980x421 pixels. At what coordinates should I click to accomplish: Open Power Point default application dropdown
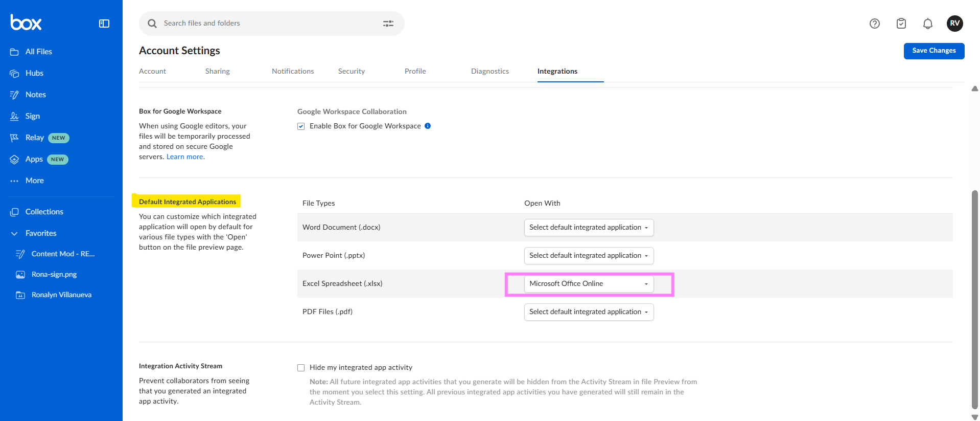589,256
